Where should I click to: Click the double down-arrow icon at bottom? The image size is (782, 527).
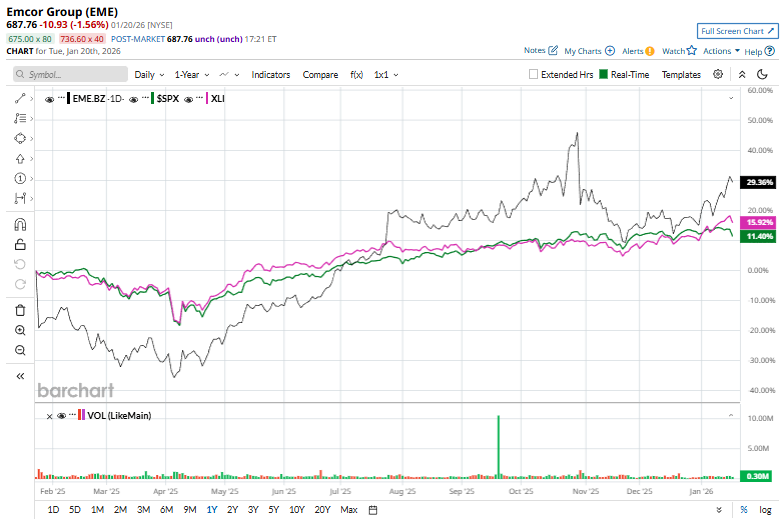point(719,510)
